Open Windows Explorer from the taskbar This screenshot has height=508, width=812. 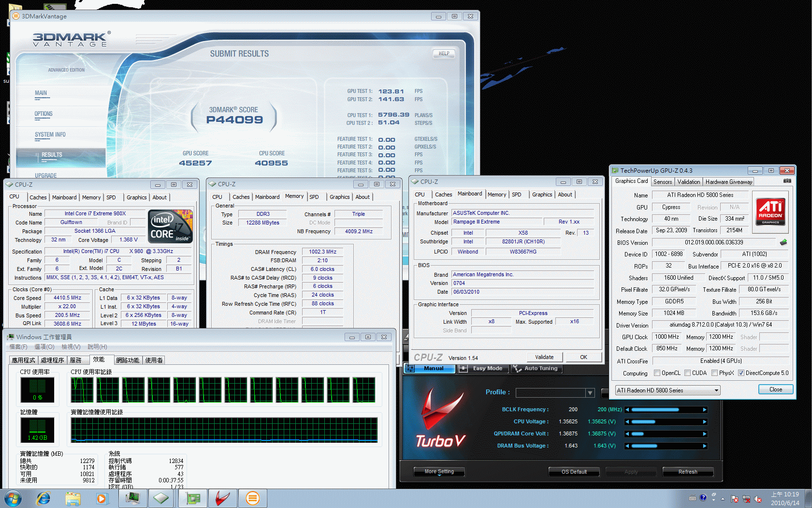pos(73,498)
